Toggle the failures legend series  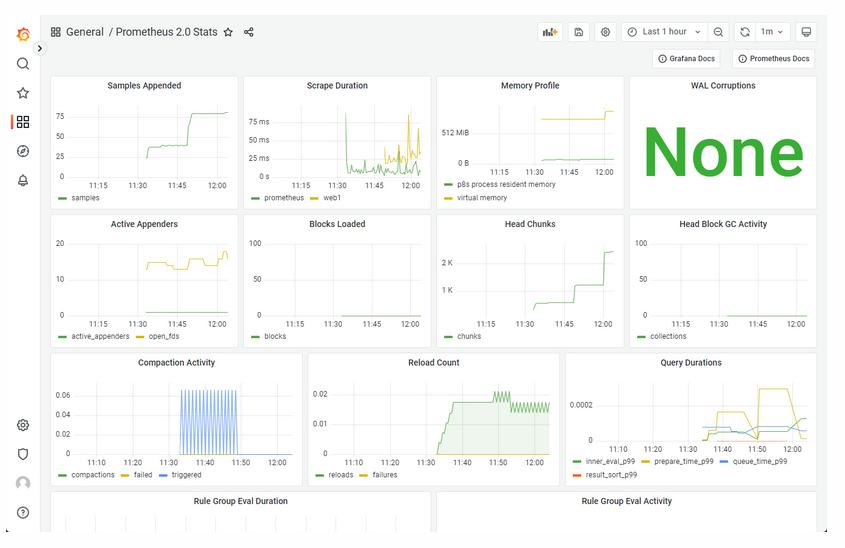pyautogui.click(x=385, y=475)
